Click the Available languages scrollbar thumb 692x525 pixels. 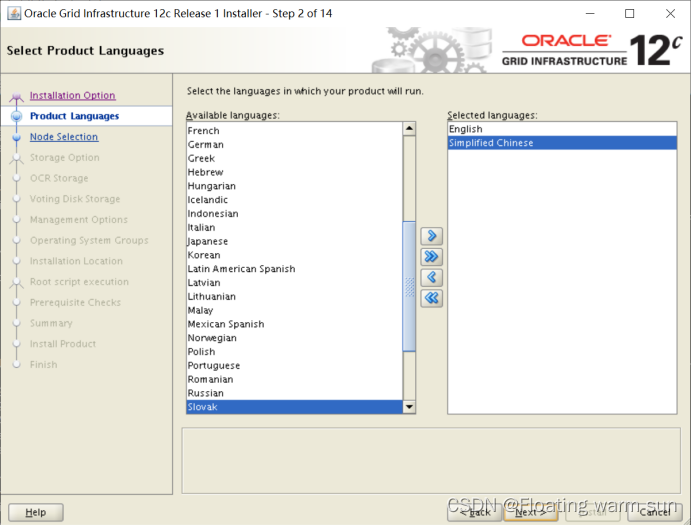409,286
